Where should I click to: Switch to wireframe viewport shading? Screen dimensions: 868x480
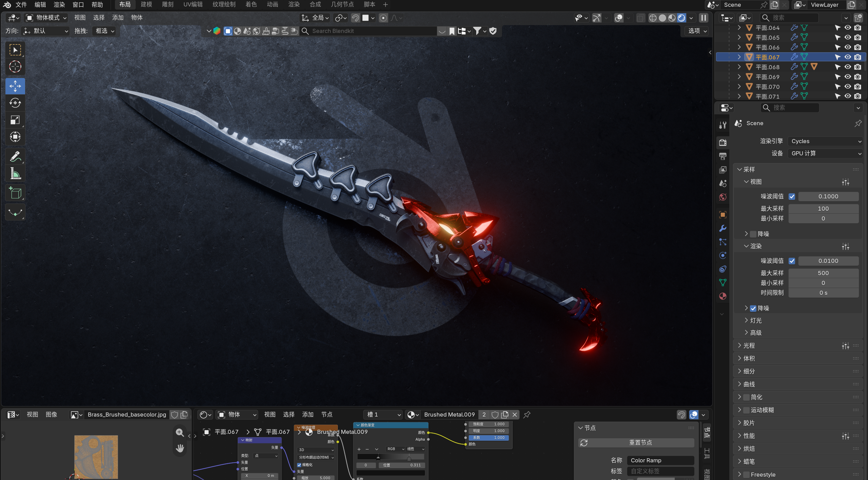[653, 18]
